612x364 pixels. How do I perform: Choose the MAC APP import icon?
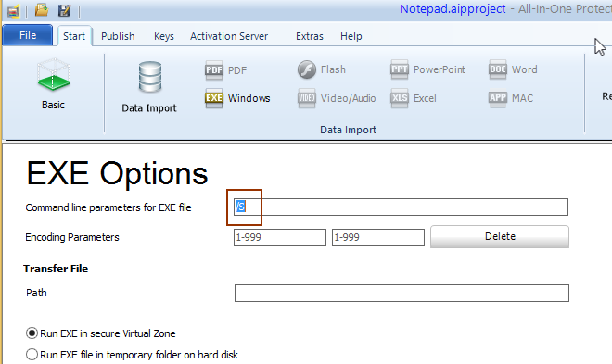(498, 98)
